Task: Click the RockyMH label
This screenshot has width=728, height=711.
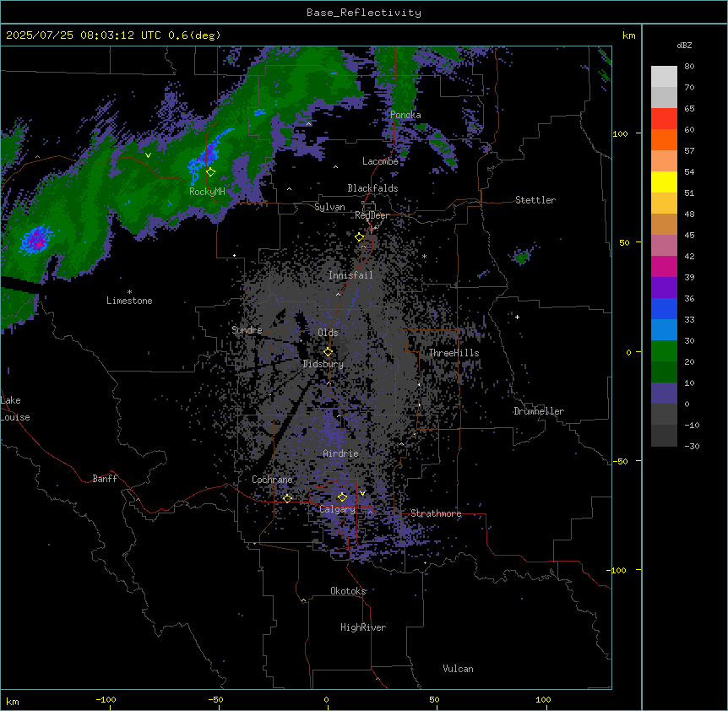Action: [x=207, y=192]
